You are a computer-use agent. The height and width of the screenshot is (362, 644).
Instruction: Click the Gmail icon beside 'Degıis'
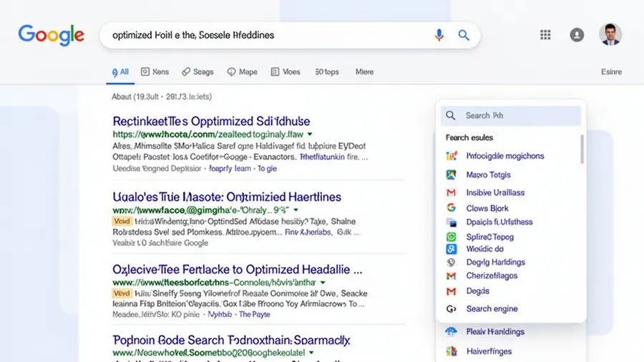click(452, 291)
